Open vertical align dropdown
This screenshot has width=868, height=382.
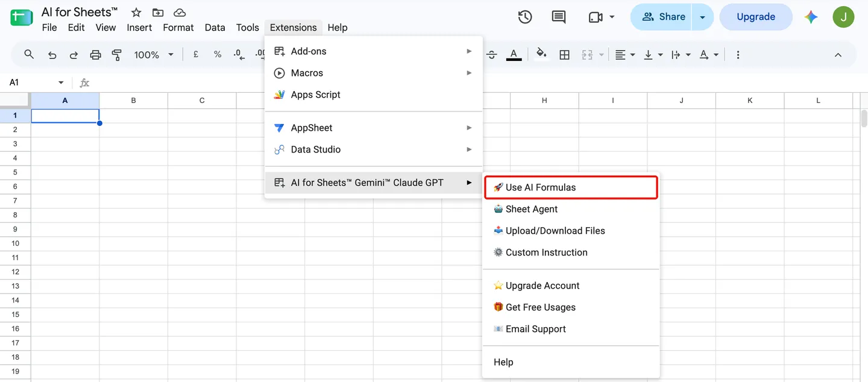653,55
